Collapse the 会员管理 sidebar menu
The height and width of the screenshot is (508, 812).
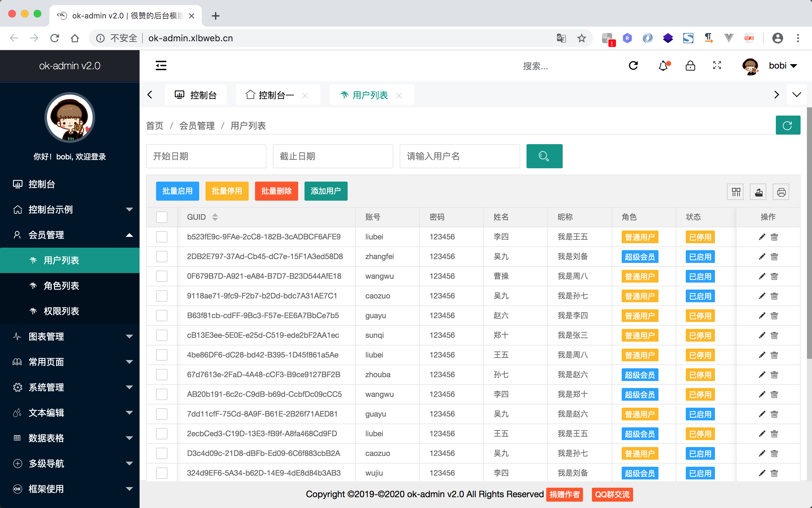[70, 235]
